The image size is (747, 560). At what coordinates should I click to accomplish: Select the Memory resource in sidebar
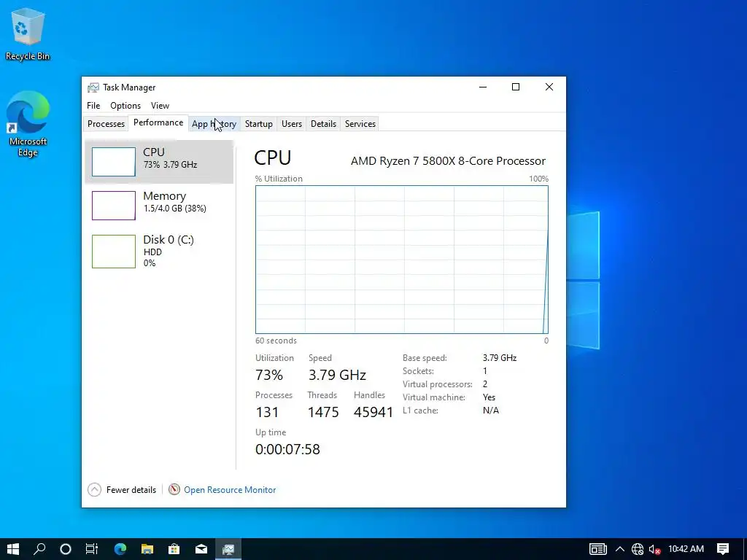[159, 205]
